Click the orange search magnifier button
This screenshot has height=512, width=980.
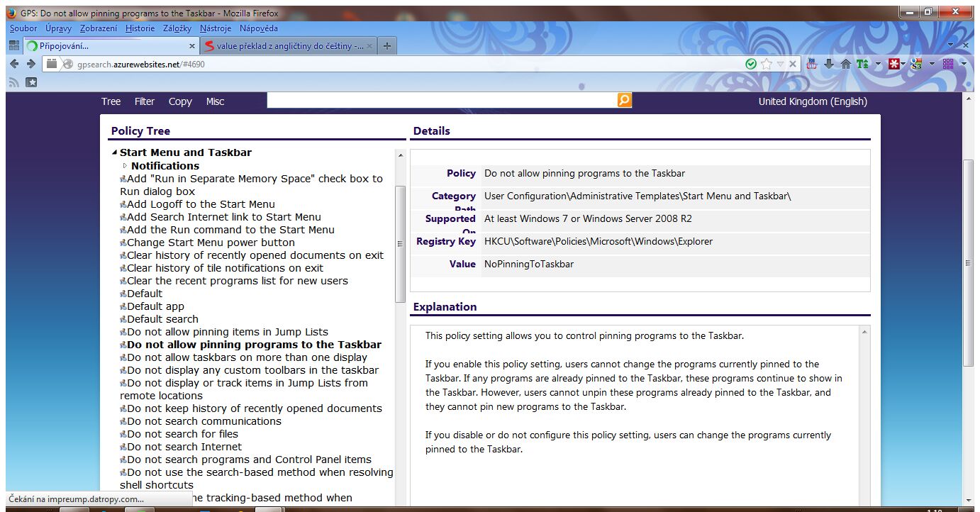[624, 100]
